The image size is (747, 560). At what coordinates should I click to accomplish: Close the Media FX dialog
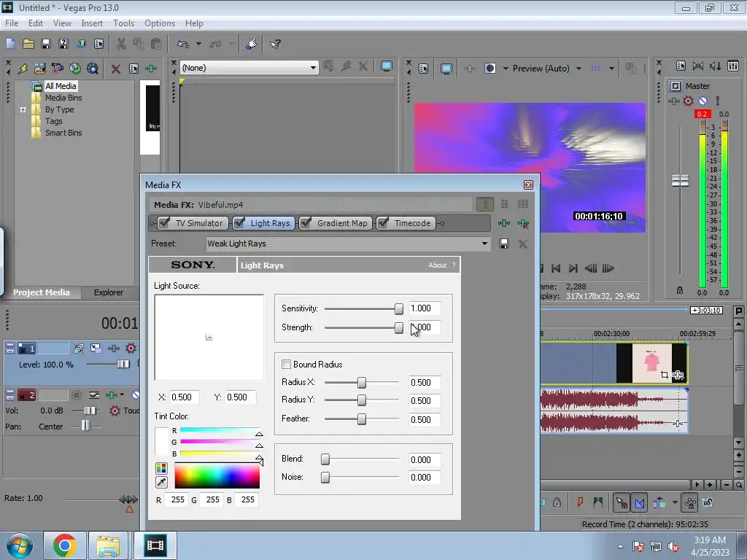[x=528, y=184]
